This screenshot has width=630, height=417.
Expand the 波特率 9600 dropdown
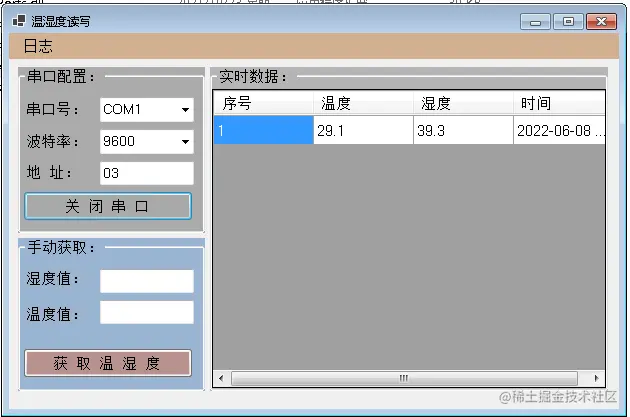pyautogui.click(x=185, y=141)
